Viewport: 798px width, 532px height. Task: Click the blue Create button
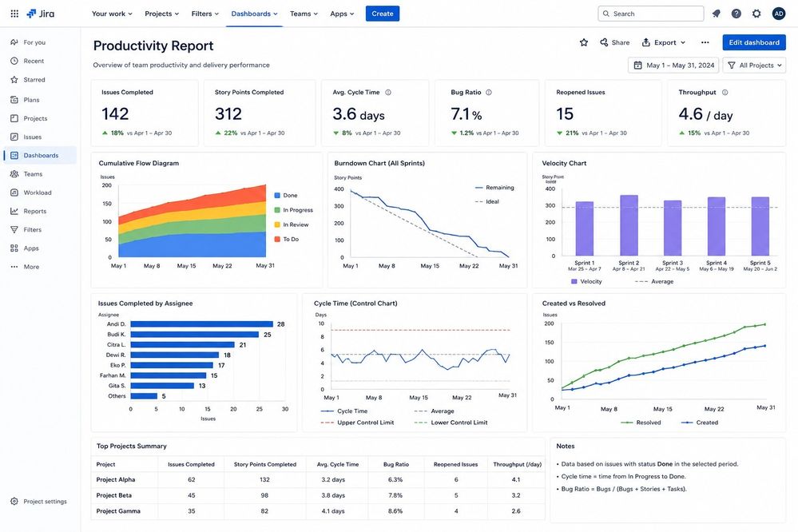coord(382,14)
